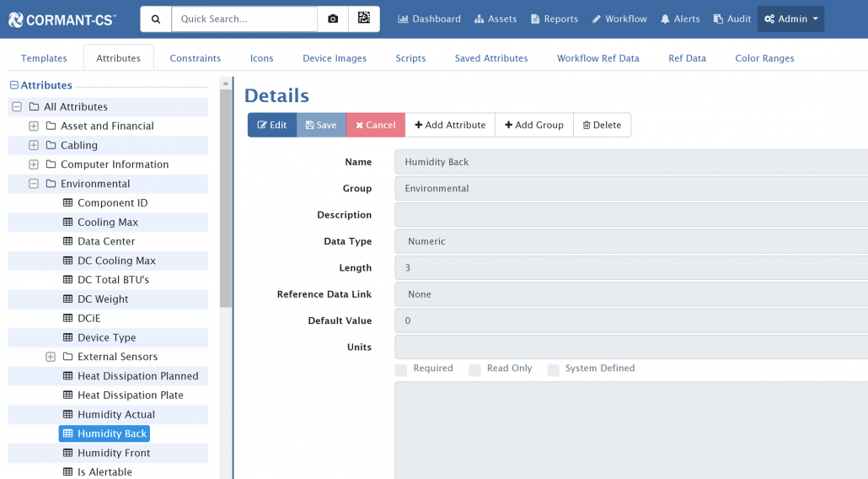Click the Cormant-CS logo

(x=62, y=19)
